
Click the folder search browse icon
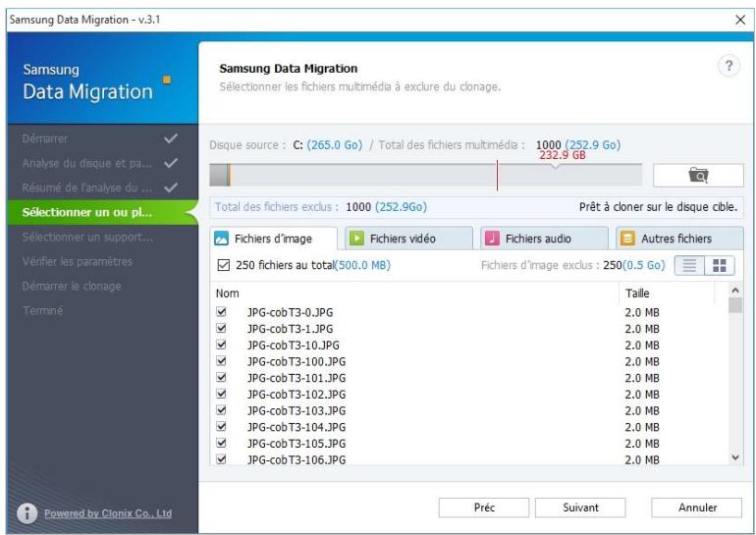point(698,175)
